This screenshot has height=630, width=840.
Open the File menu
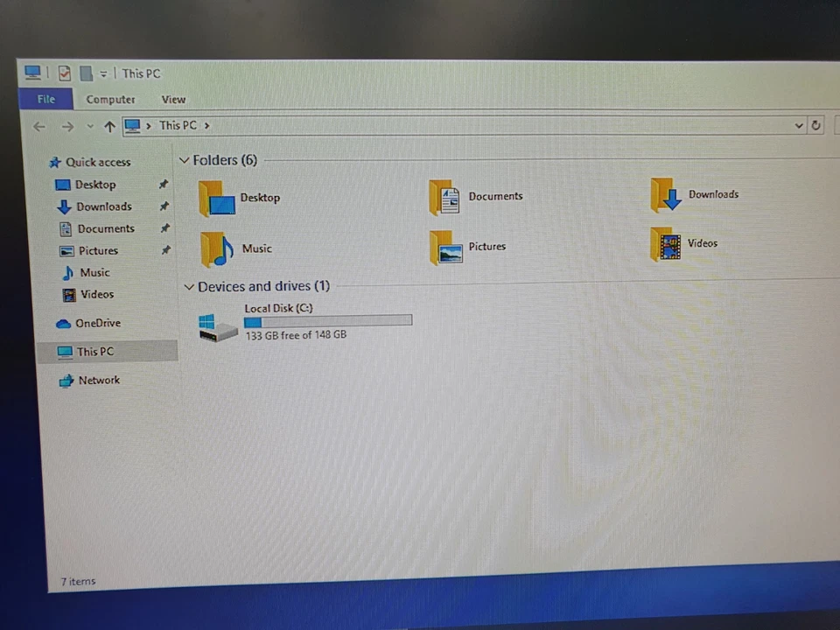click(x=45, y=99)
